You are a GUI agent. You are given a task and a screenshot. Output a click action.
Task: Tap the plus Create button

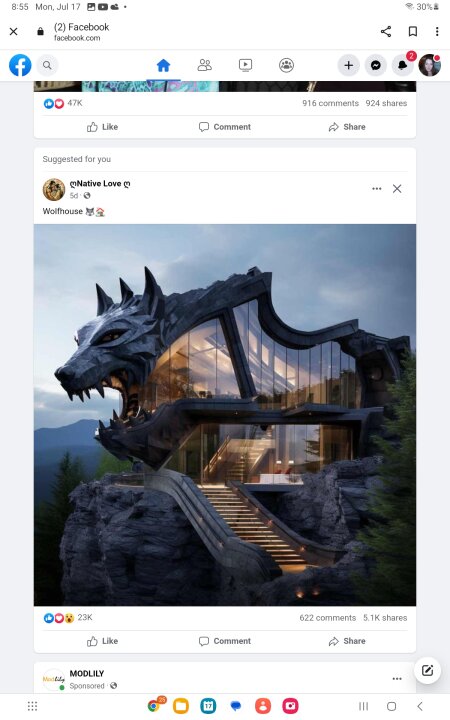349,65
